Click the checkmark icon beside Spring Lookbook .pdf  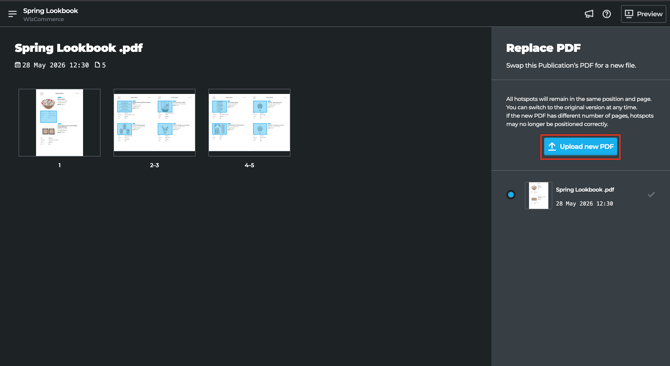pyautogui.click(x=651, y=195)
